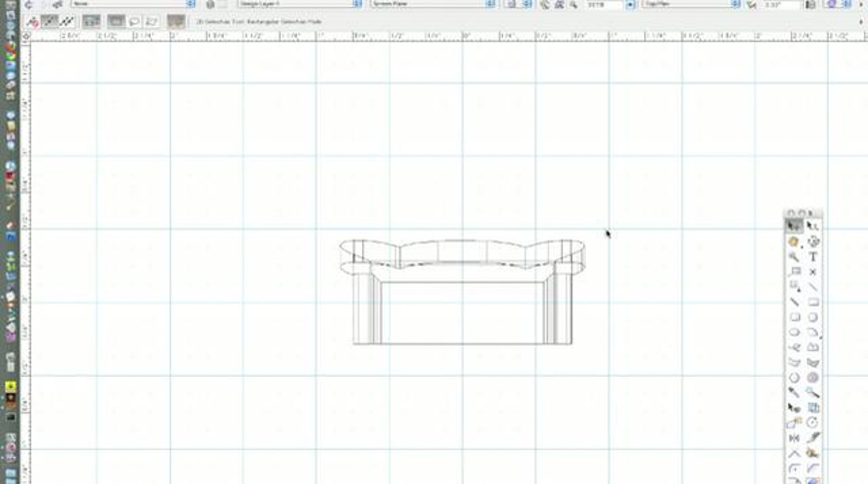The width and height of the screenshot is (868, 484).
Task: Choose the Flyover tool
Action: [x=813, y=241]
